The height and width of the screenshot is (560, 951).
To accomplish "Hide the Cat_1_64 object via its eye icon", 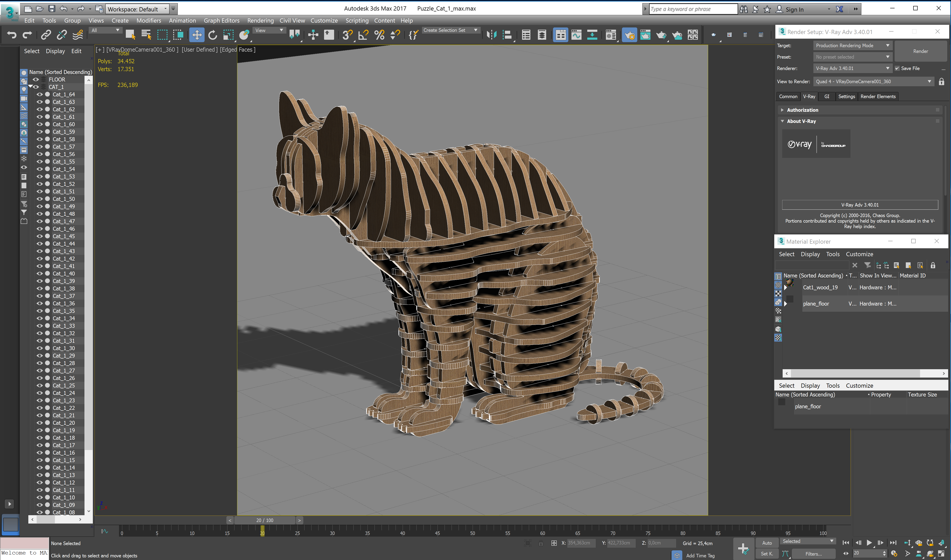I will (39, 94).
